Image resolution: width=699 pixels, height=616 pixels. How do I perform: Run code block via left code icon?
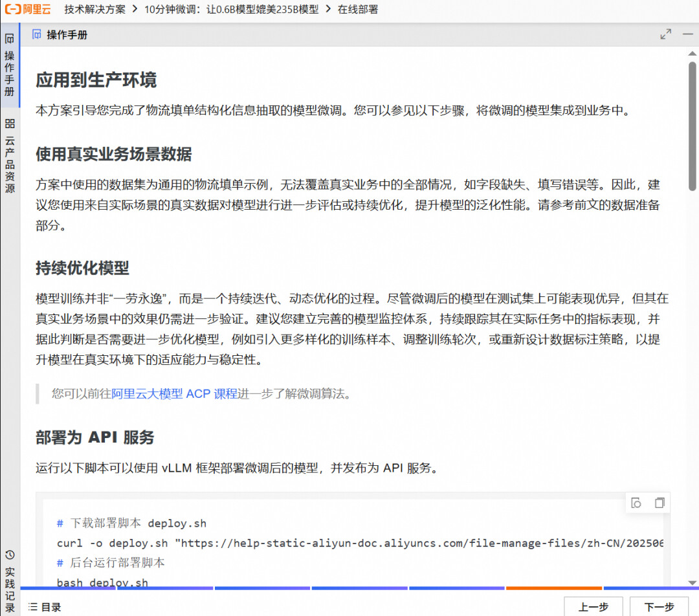[636, 503]
